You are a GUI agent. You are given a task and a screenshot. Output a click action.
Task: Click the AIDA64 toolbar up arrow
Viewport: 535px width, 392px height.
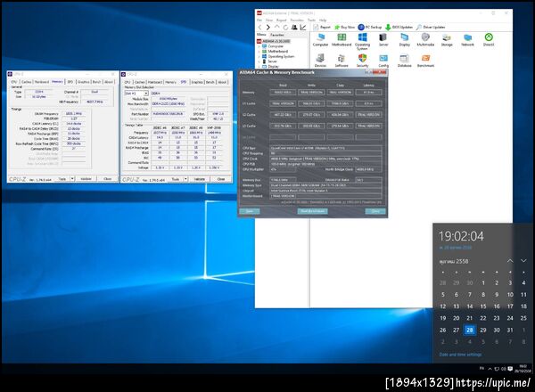point(276,27)
